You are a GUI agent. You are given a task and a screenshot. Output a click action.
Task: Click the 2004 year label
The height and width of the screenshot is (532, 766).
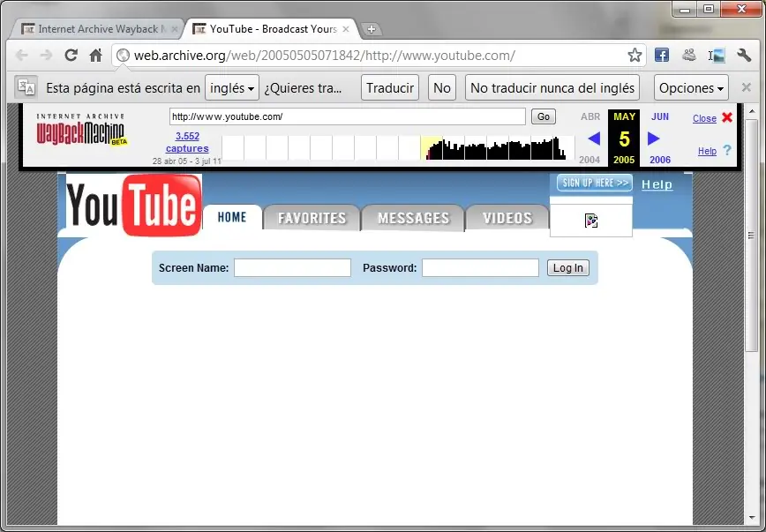pos(590,160)
